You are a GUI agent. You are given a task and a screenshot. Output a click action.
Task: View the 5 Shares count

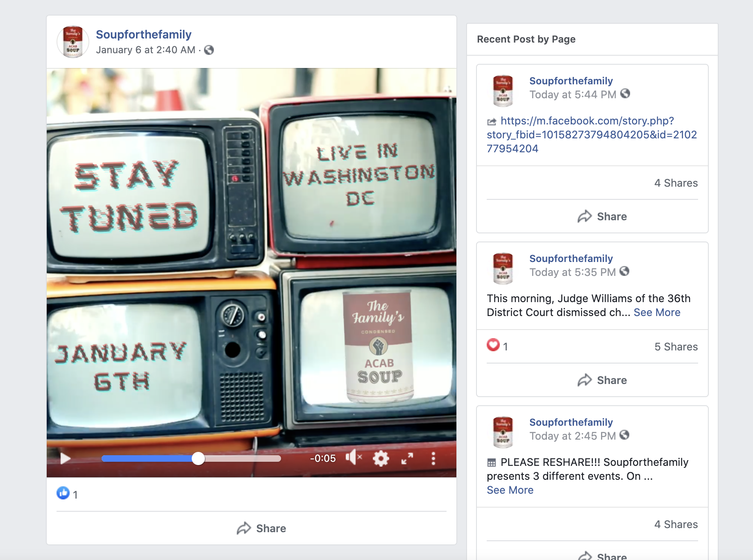(x=676, y=347)
